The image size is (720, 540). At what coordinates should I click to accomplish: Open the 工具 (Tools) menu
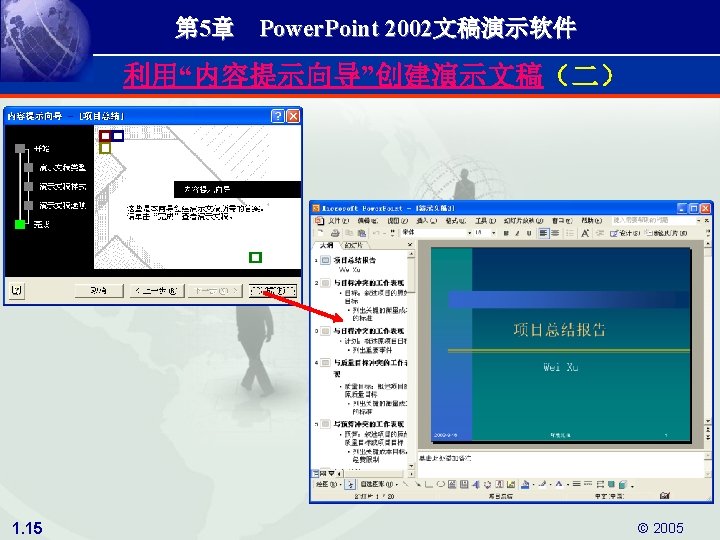click(485, 221)
